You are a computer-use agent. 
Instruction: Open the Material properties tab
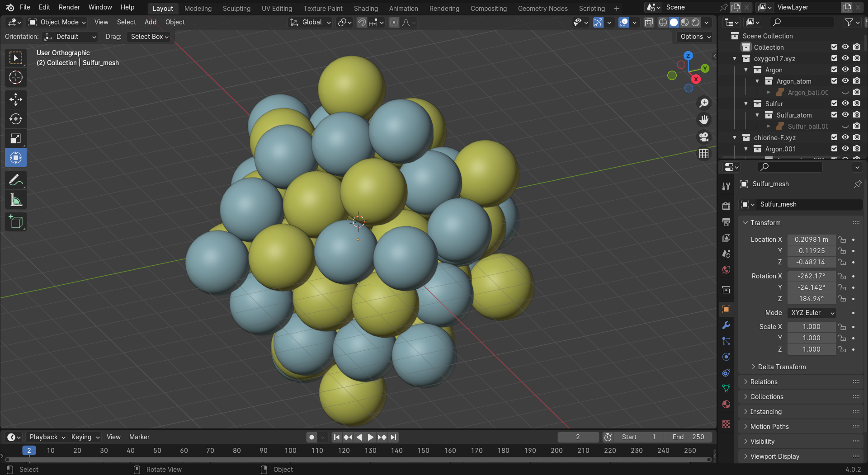coord(726,404)
